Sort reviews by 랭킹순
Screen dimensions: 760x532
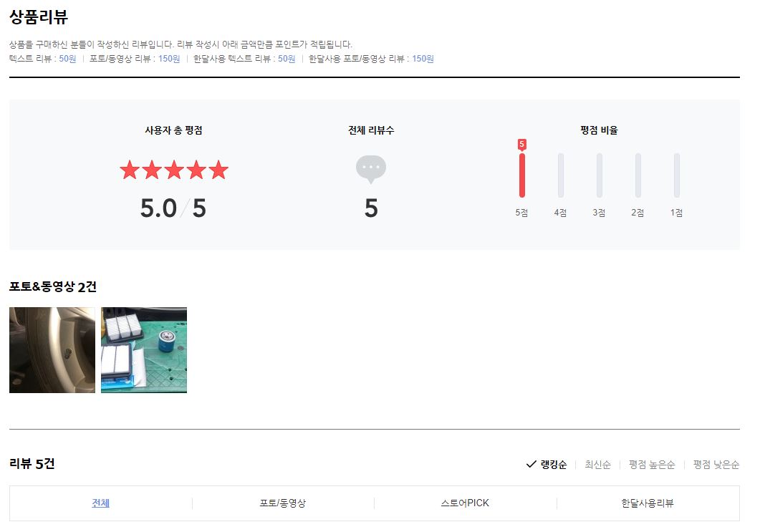(x=554, y=465)
